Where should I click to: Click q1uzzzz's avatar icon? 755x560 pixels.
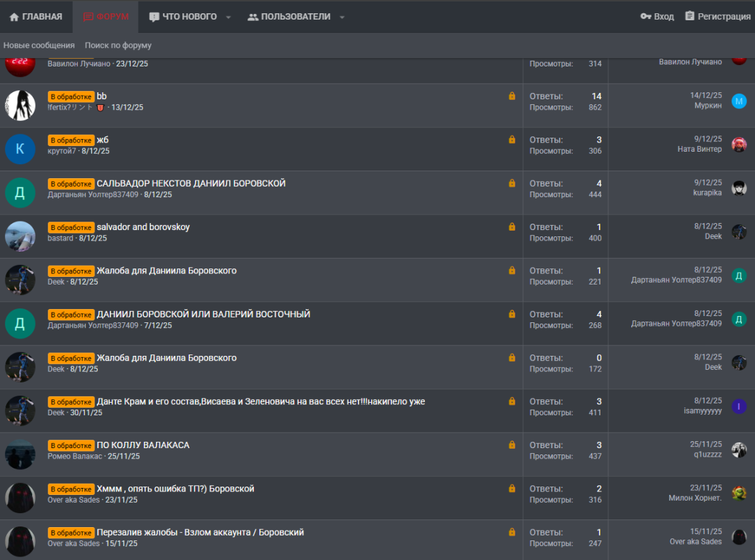(739, 450)
